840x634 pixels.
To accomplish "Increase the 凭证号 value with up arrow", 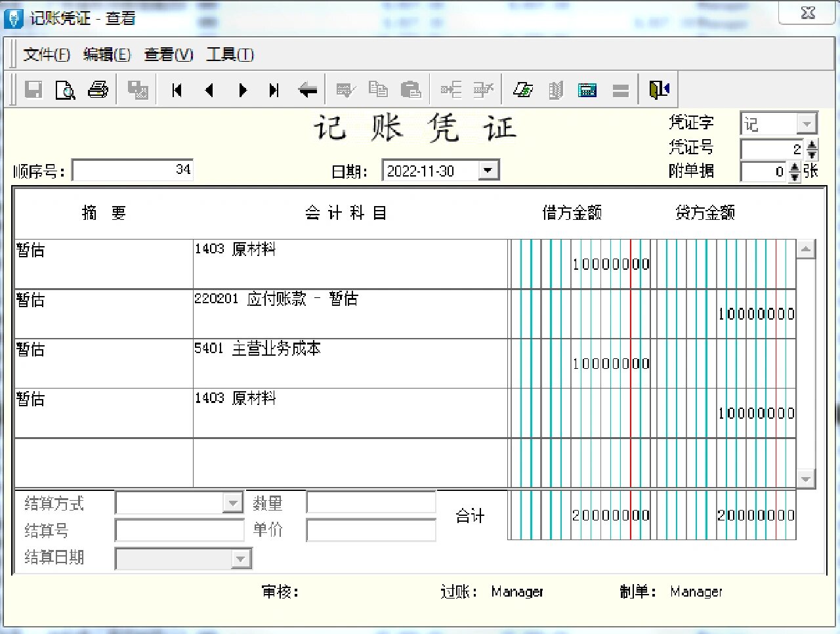I will click(x=812, y=145).
